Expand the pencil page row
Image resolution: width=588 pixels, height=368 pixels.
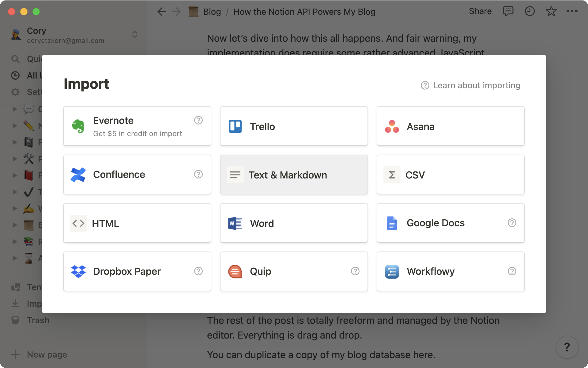click(14, 125)
